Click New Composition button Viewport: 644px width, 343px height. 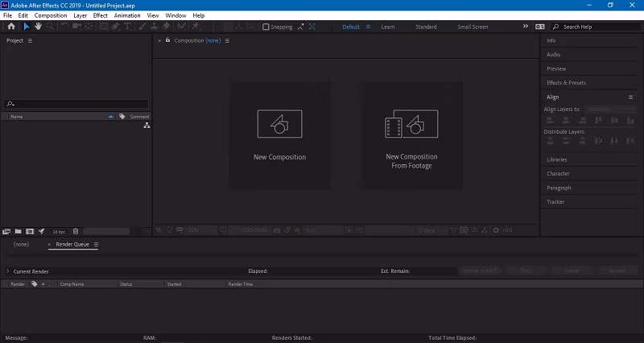tap(279, 135)
